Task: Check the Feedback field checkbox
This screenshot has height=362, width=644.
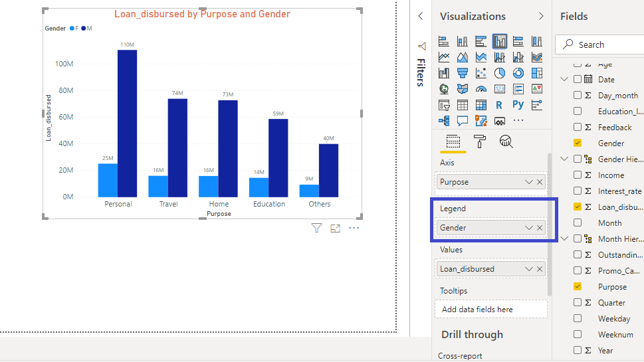Action: (578, 127)
